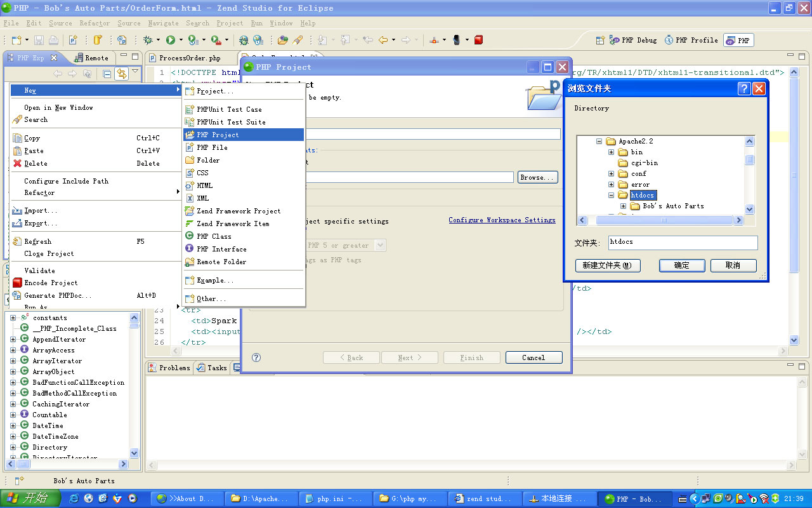Screen dimensions: 812x508
Task: Click the 新建文件夹(M) button
Action: point(608,265)
